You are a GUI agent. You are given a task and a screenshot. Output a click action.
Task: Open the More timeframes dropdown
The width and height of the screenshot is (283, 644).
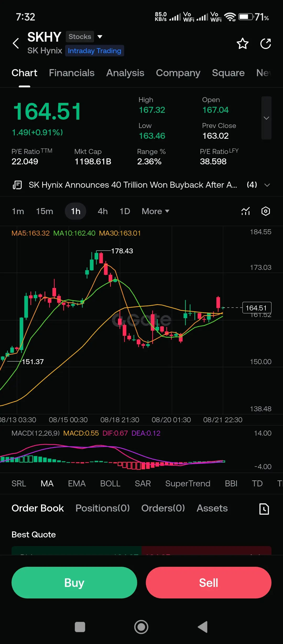(155, 211)
